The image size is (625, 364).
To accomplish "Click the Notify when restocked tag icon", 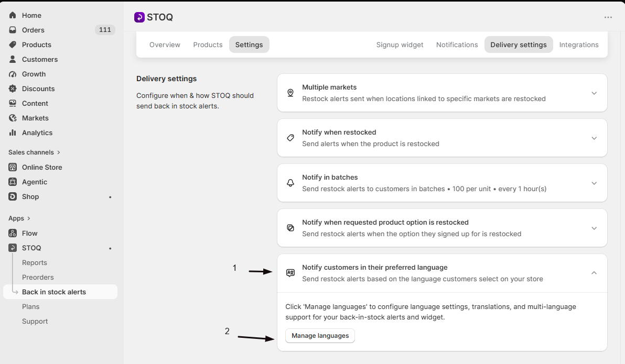I will point(290,138).
